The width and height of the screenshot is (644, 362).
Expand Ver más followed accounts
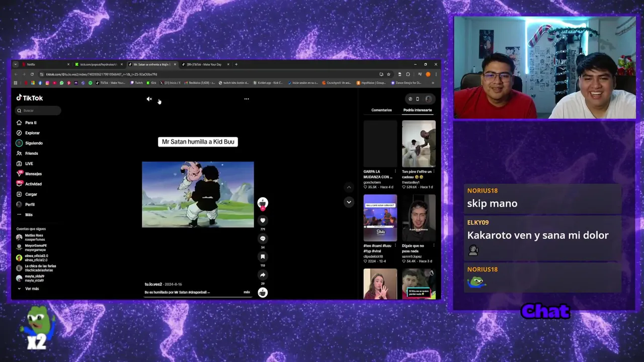click(x=28, y=289)
